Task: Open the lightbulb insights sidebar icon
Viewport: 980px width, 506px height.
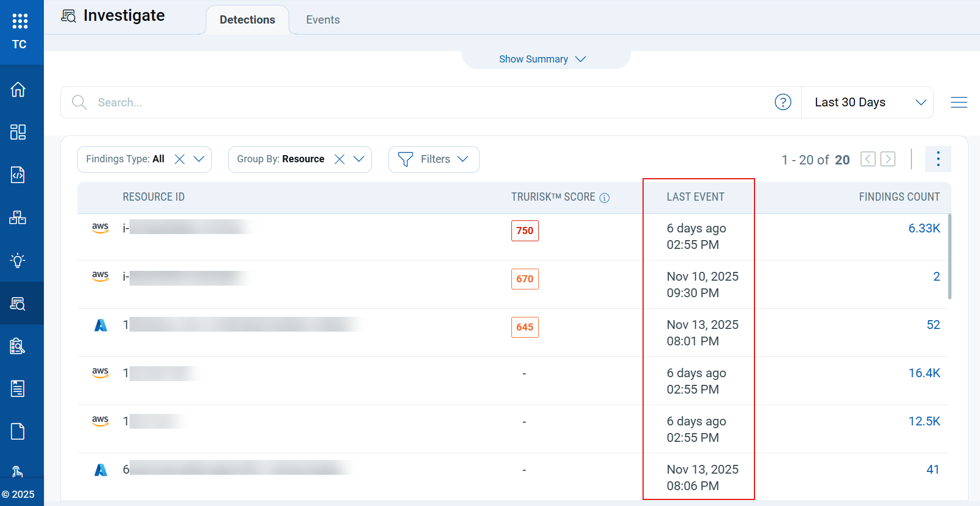Action: tap(18, 260)
